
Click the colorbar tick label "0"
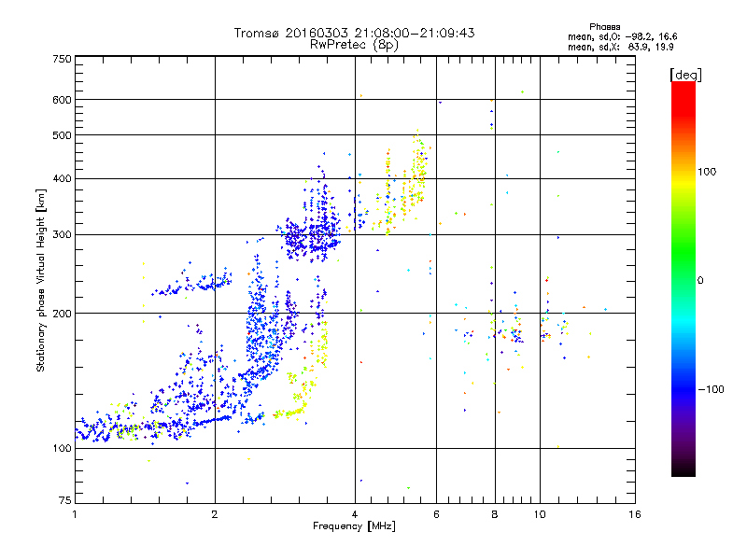(700, 281)
